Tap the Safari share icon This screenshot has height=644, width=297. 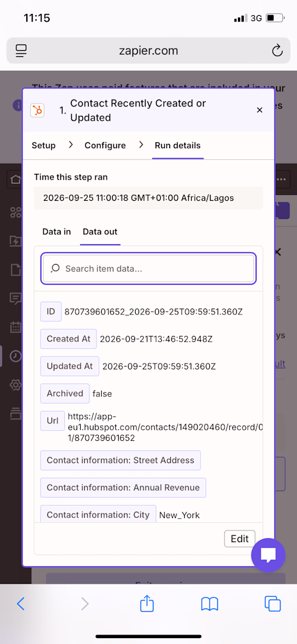click(x=147, y=604)
